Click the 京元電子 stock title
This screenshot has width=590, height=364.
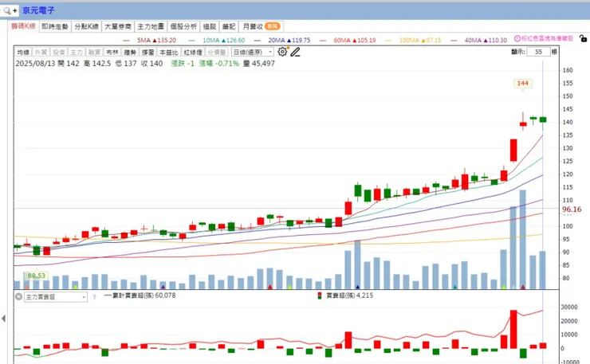[38, 10]
